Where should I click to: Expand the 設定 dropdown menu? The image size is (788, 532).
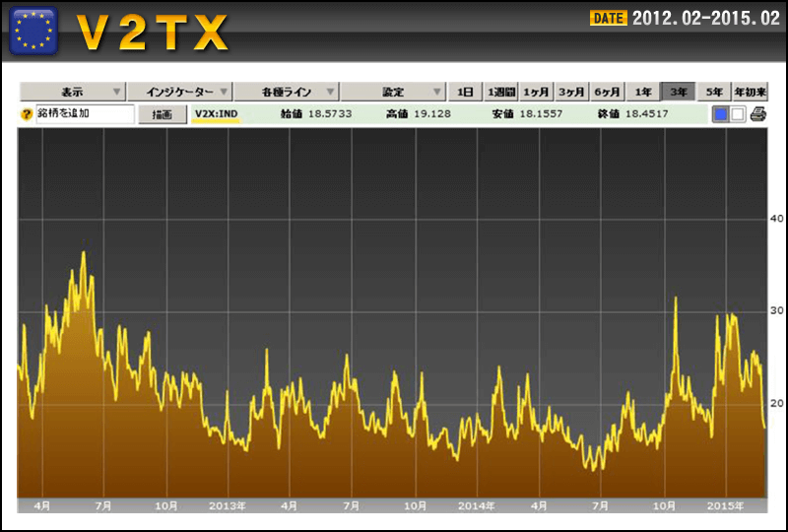click(x=394, y=92)
